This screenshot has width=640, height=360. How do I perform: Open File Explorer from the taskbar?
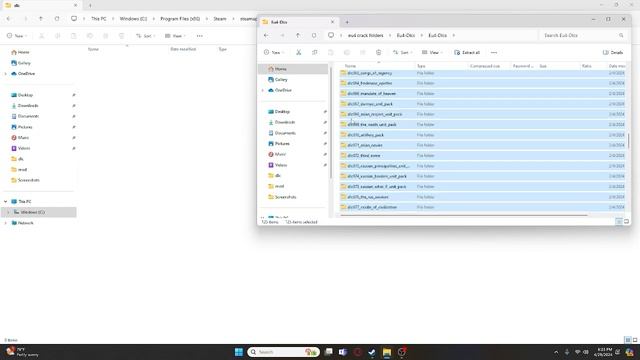(x=387, y=352)
